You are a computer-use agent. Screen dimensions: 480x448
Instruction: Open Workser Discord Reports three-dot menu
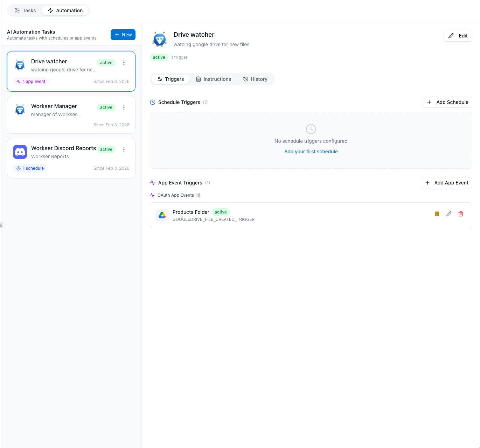[x=124, y=149]
